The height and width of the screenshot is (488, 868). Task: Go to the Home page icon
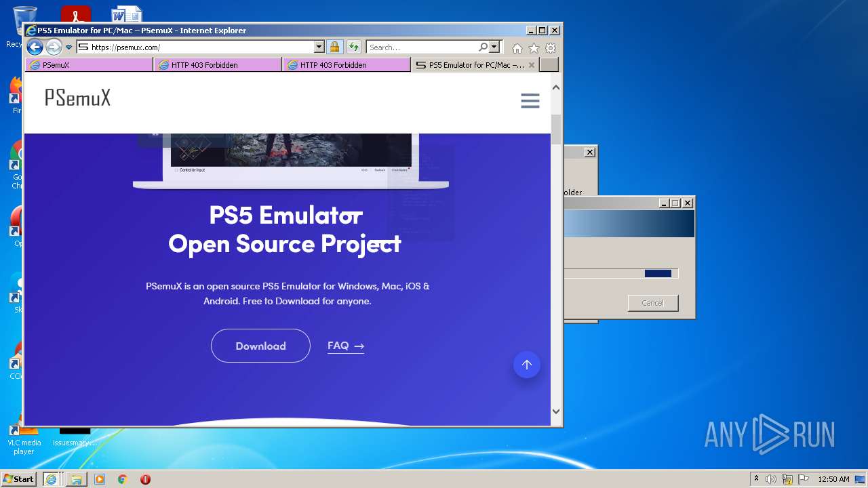pos(517,48)
